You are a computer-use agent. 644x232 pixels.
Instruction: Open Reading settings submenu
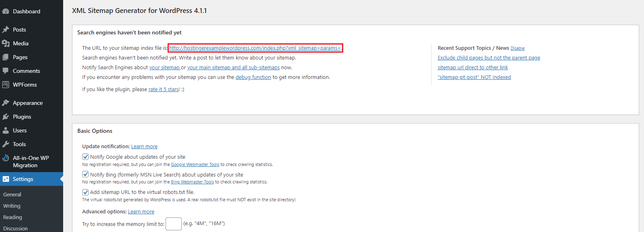13,217
